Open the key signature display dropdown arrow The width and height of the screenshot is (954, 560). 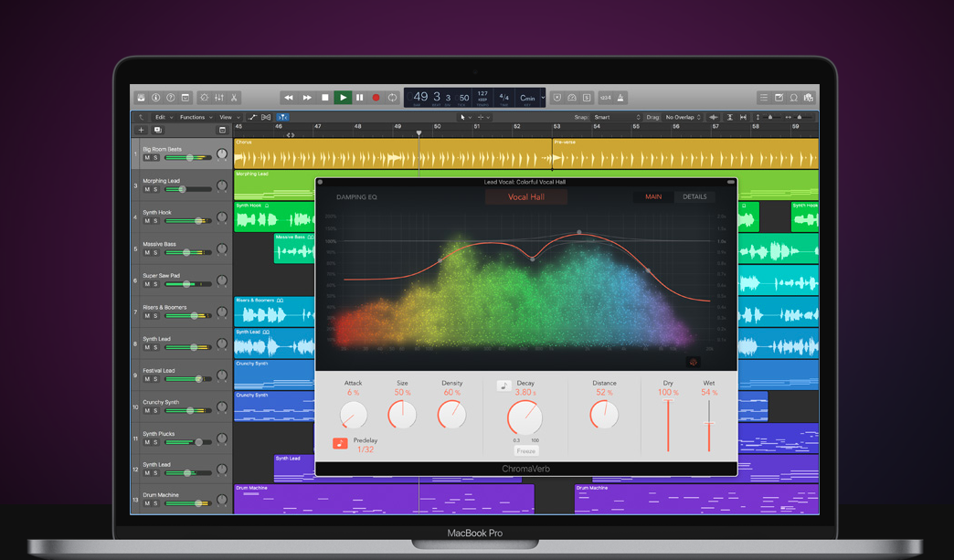pyautogui.click(x=543, y=97)
